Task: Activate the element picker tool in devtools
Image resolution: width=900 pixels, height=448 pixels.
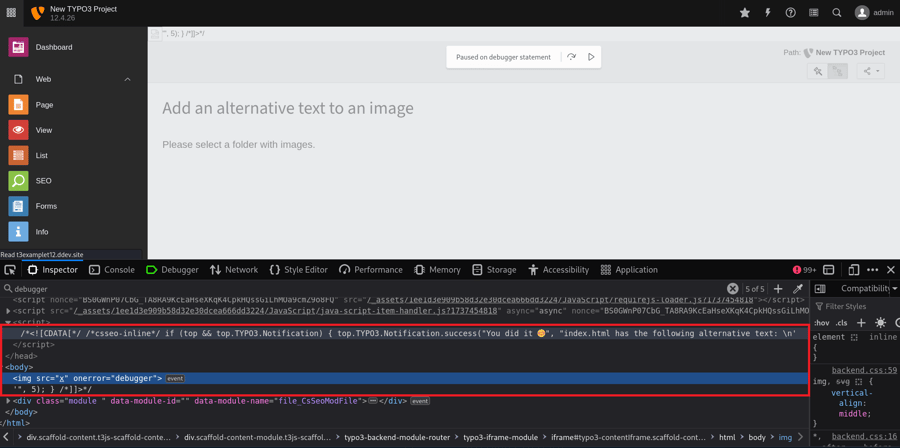Action: 10,270
